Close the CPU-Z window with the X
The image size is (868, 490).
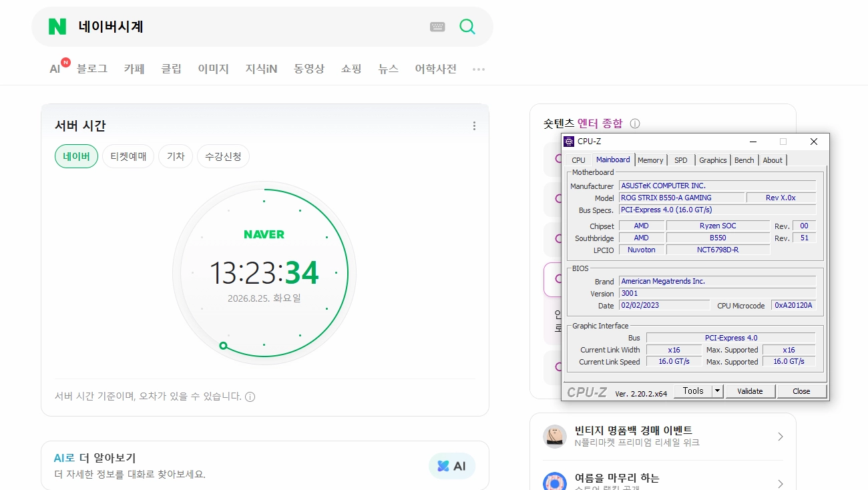click(x=813, y=142)
